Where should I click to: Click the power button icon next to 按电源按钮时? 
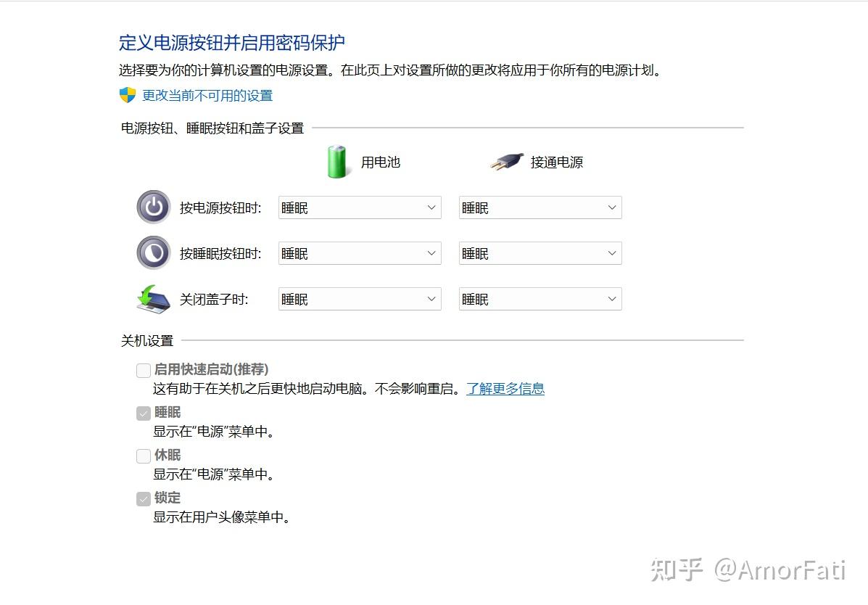(x=153, y=207)
